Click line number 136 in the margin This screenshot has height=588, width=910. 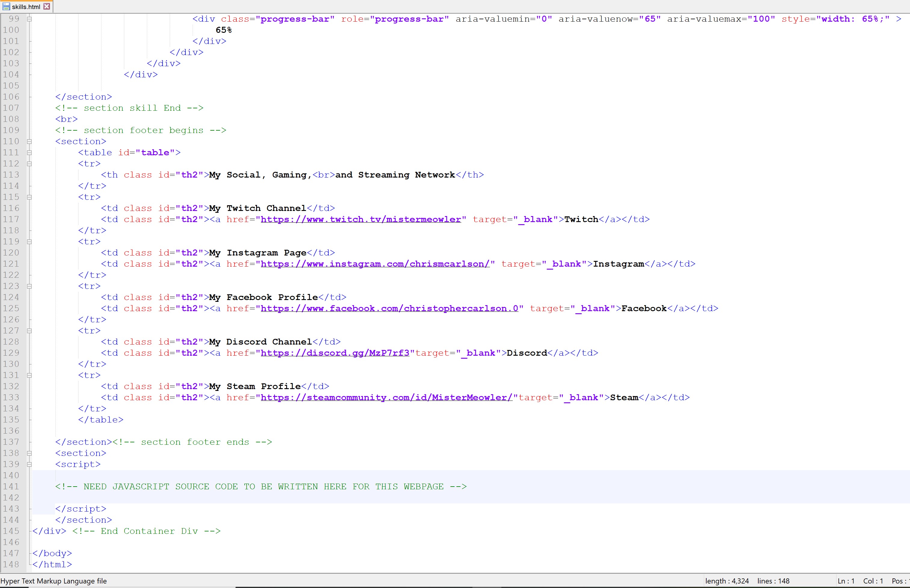click(11, 431)
